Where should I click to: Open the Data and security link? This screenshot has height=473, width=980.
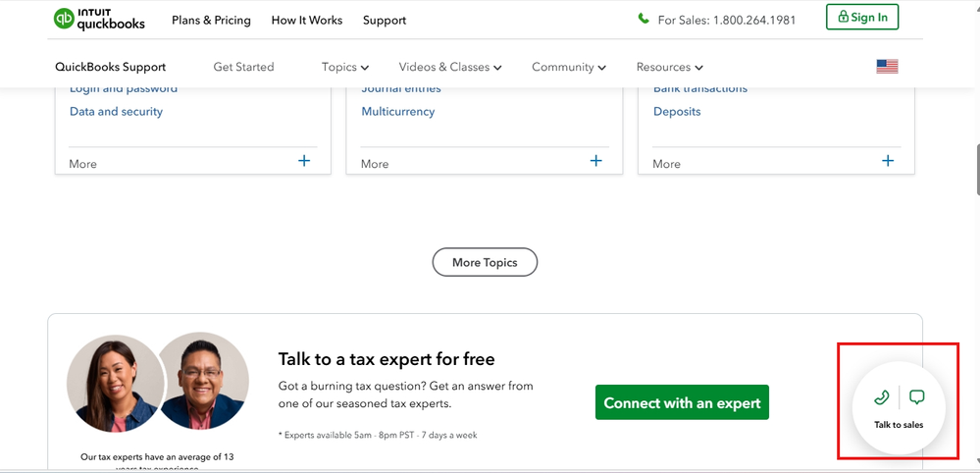116,112
